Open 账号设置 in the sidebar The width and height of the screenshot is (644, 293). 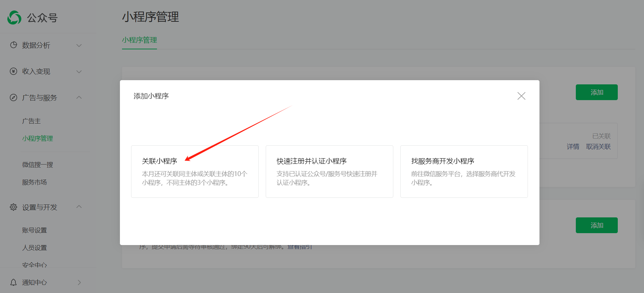(35, 230)
